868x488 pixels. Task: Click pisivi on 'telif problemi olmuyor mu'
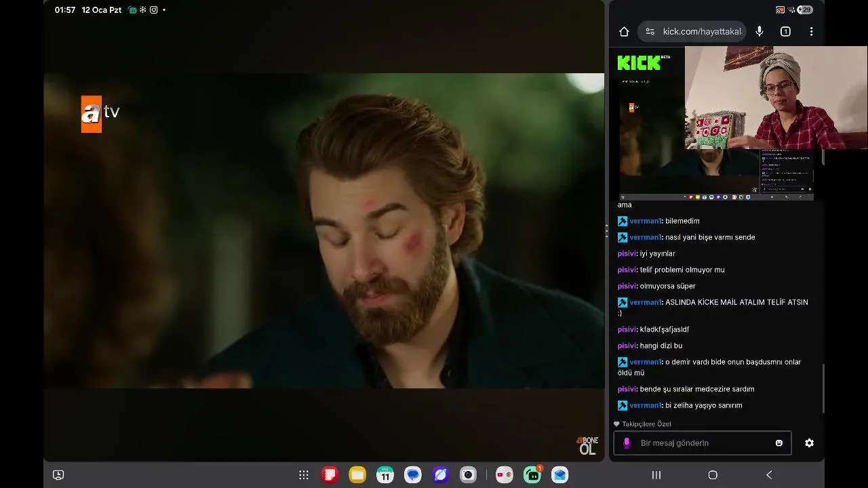pos(627,270)
